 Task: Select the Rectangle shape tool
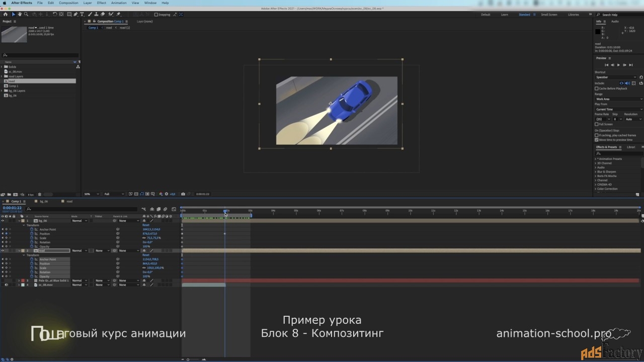[x=69, y=15]
